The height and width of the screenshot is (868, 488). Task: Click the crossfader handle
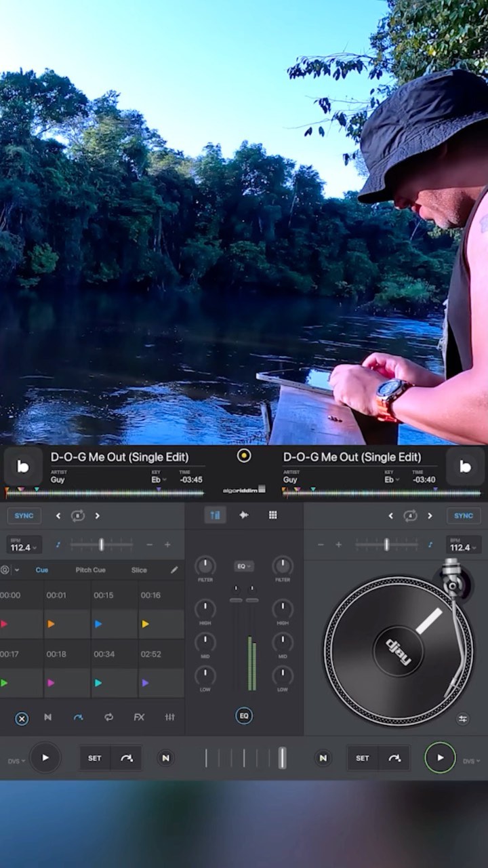[x=282, y=757]
